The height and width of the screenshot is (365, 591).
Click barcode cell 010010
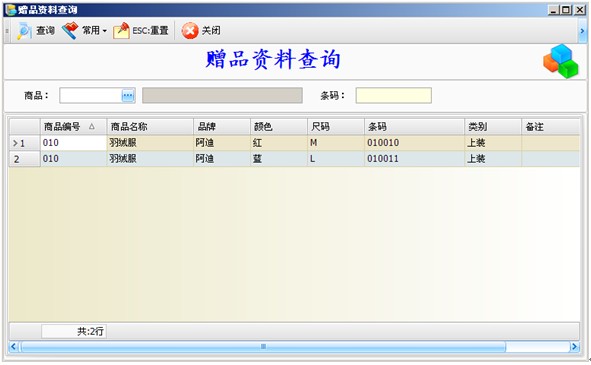414,143
